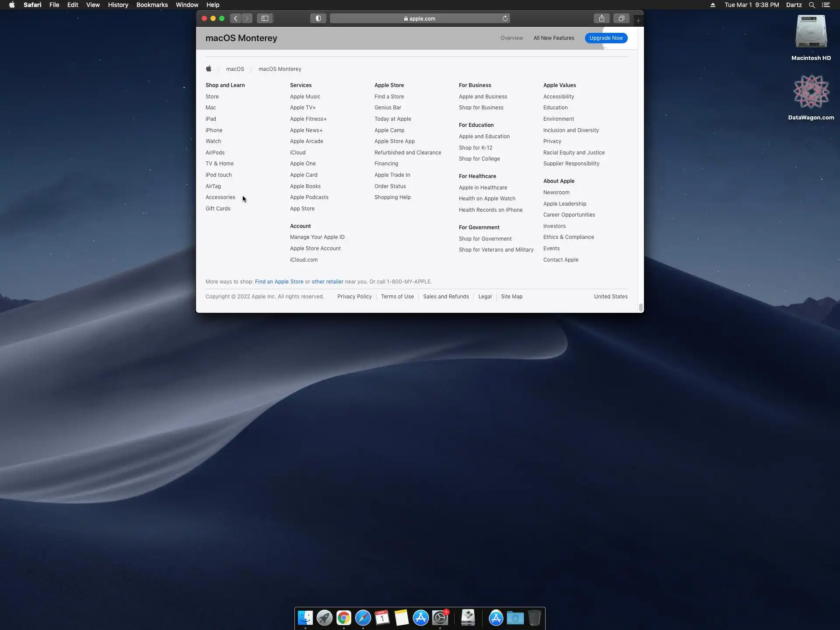
Task: Click Safari's back navigation arrow
Action: coord(236,18)
